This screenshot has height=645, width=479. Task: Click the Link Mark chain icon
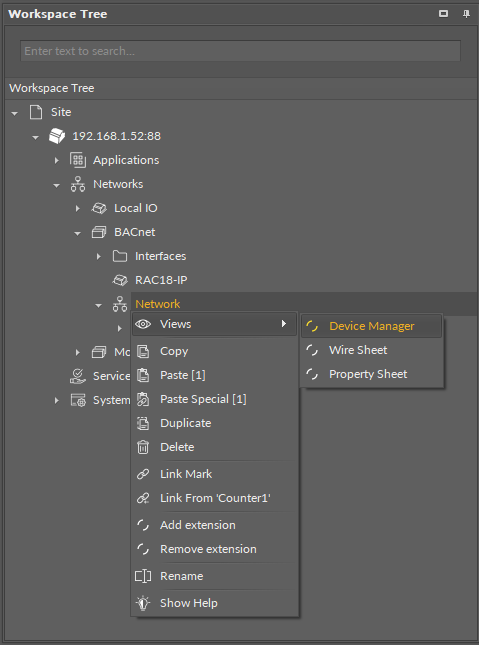tap(143, 474)
